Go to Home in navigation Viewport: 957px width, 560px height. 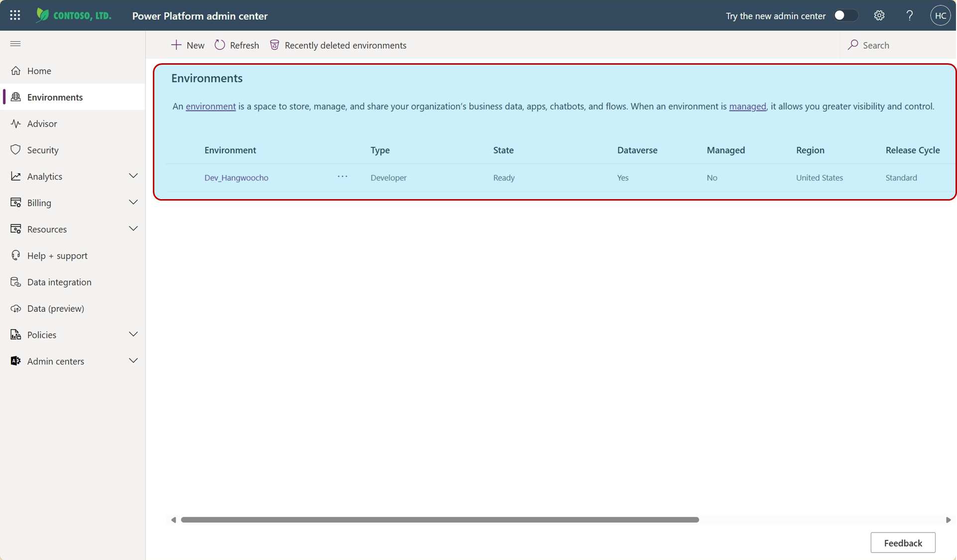click(73, 71)
